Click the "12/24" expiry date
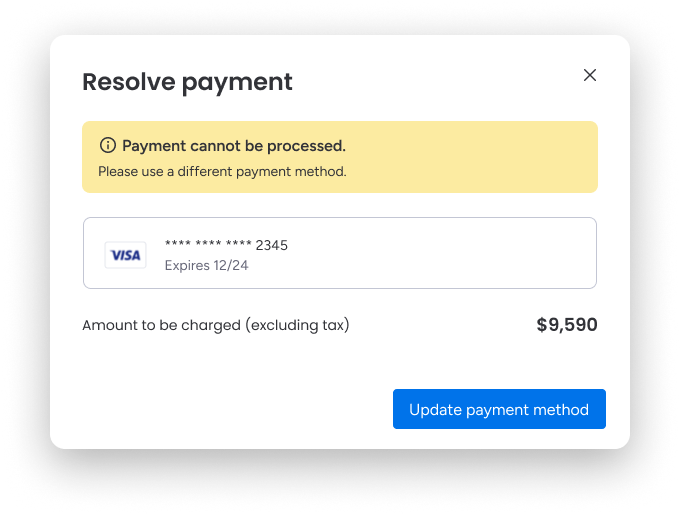This screenshot has height=514, width=680. 232,265
